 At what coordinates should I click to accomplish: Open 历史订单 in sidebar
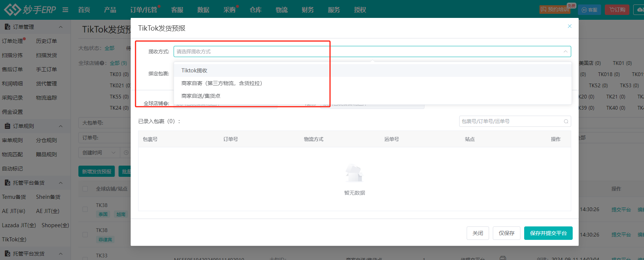pos(47,41)
